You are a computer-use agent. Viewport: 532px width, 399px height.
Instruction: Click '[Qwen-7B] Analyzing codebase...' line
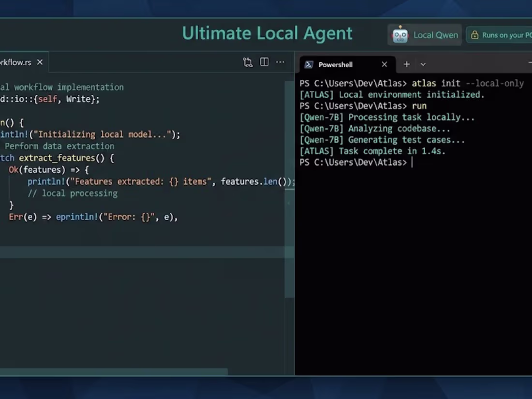[x=375, y=129]
